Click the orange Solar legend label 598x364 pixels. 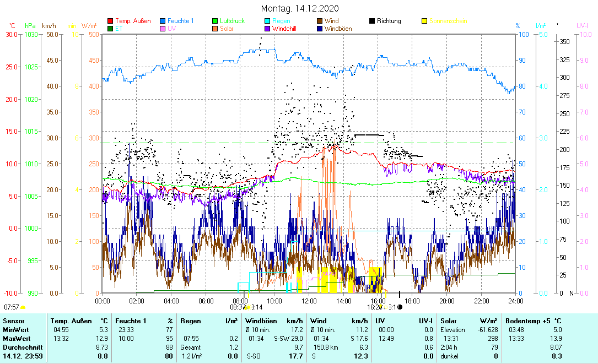pyautogui.click(x=227, y=29)
